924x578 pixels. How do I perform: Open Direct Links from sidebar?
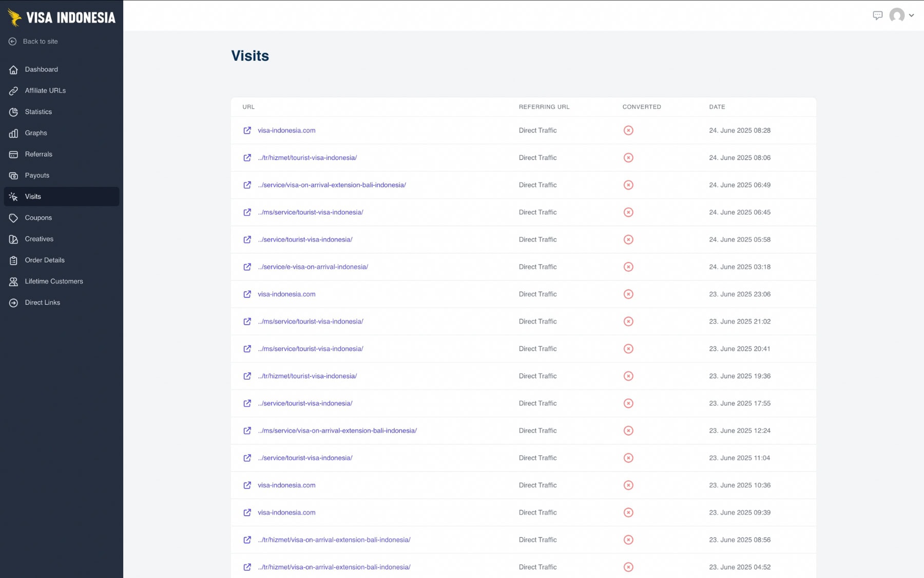tap(42, 303)
